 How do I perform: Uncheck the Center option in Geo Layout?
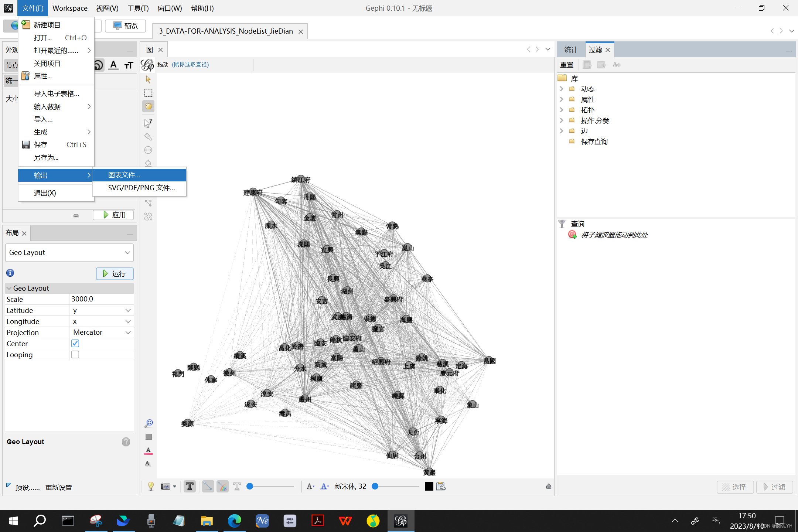[75, 343]
